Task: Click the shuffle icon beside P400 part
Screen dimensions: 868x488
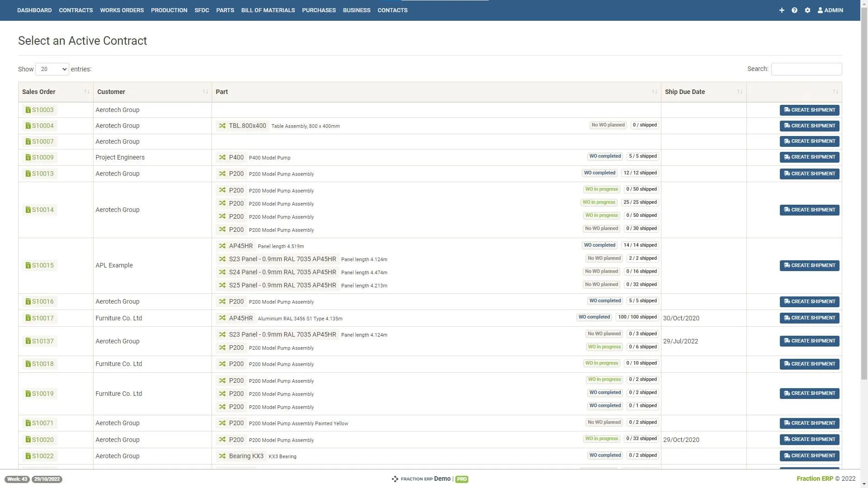Action: coord(222,157)
